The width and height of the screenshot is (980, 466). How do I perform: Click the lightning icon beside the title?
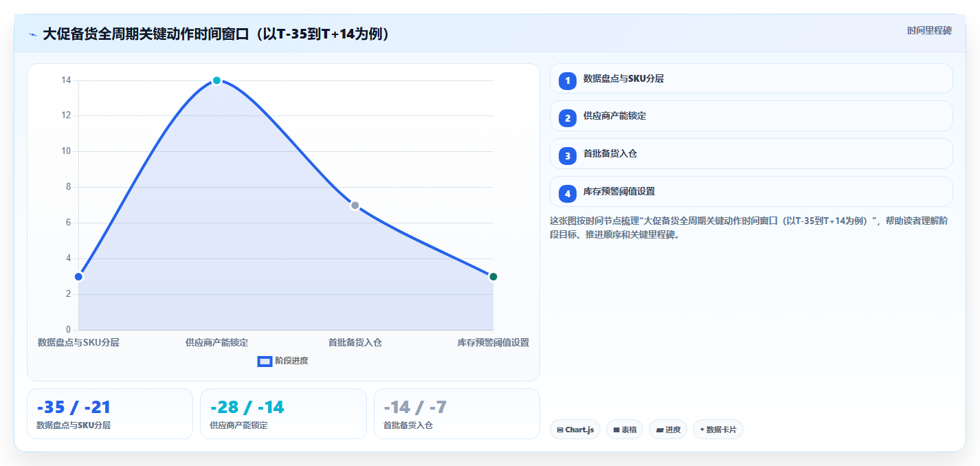[x=33, y=34]
